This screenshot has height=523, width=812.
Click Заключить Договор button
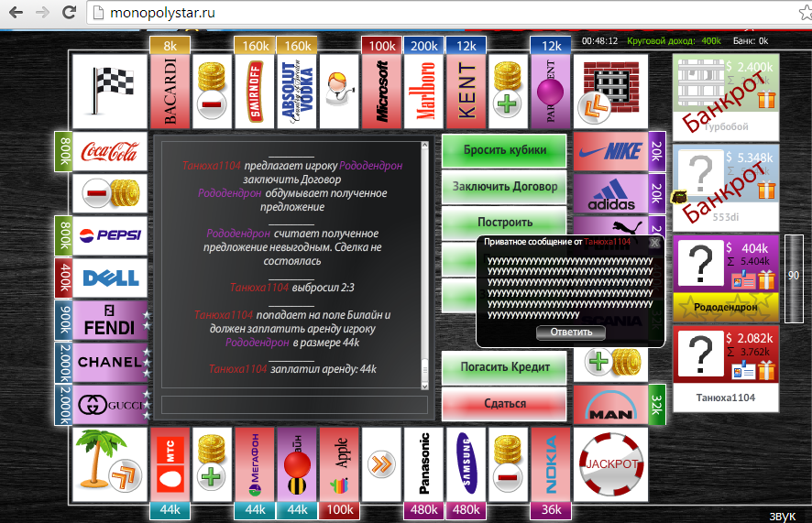504,187
